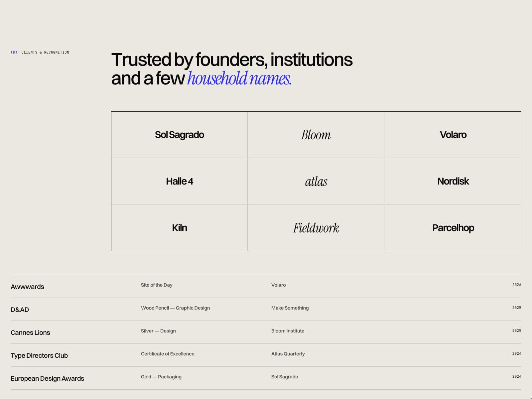Click the Fieldwork client logo
The height and width of the screenshot is (399, 532).
click(x=316, y=228)
